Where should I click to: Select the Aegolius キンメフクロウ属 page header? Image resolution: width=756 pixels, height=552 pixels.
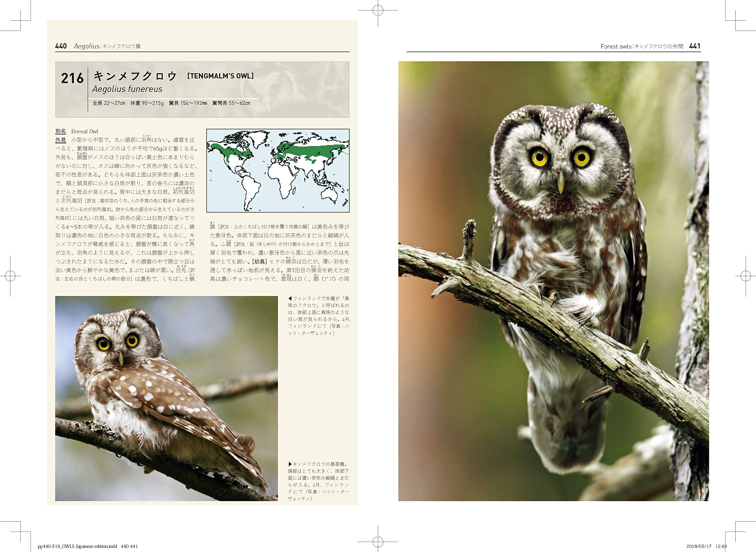pyautogui.click(x=107, y=46)
